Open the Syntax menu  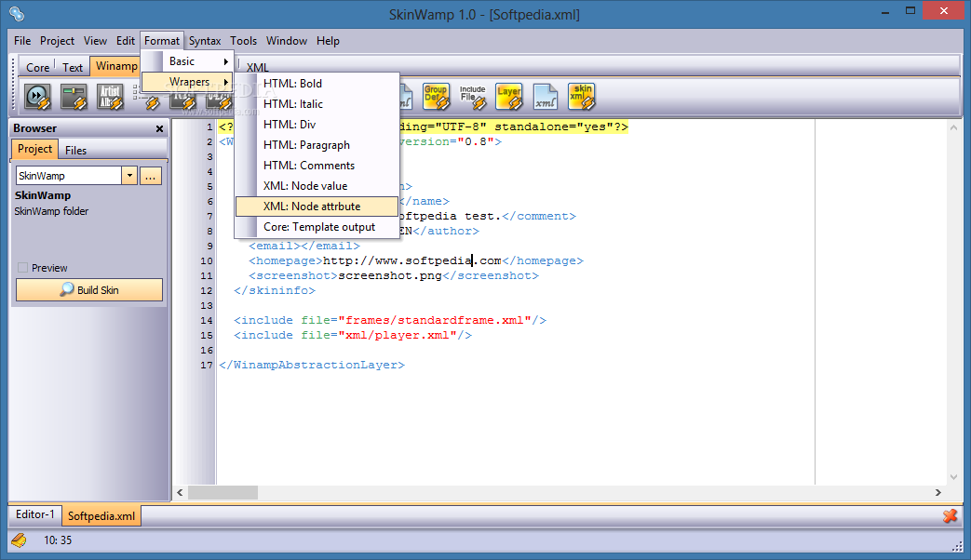click(205, 41)
